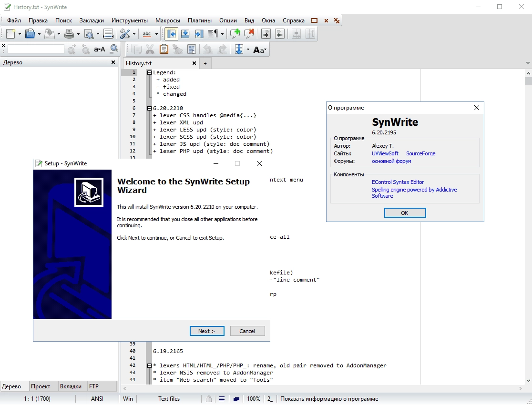Redo with the Redo arrow icon
The image size is (532, 405).
tap(222, 50)
